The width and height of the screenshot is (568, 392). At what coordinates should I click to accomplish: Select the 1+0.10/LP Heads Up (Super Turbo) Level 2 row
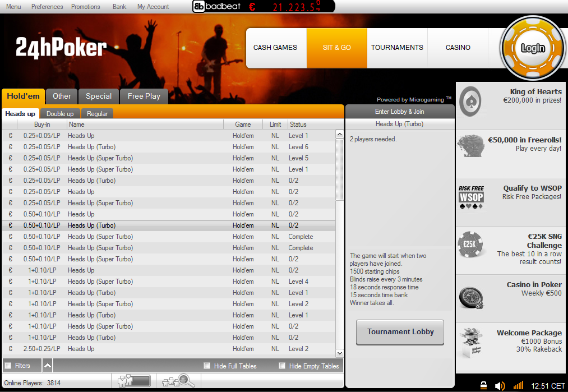pos(169,304)
